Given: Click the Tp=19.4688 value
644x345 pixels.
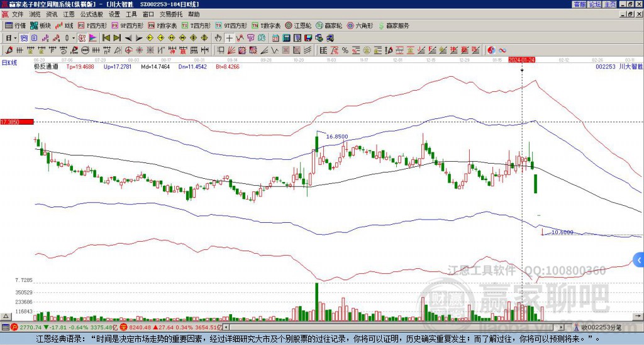Looking at the screenshot, I should [x=80, y=66].
